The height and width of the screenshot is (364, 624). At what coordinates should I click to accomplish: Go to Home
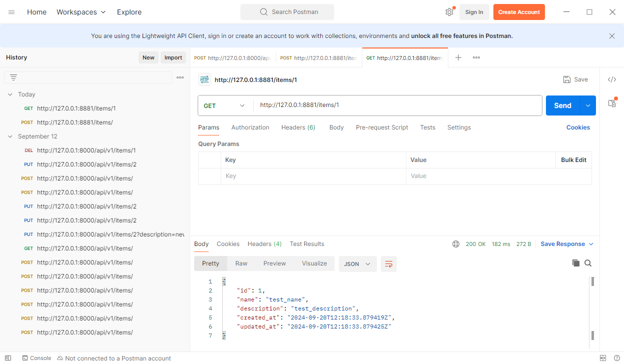(x=37, y=12)
